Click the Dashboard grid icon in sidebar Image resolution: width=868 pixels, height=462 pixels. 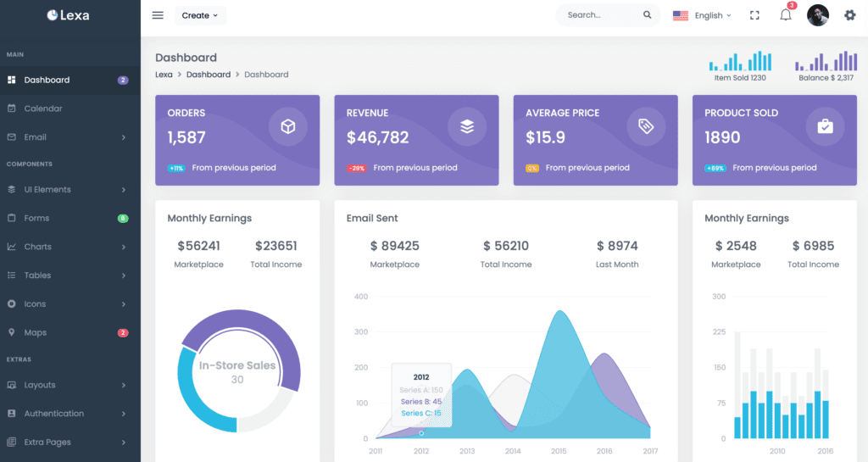[x=11, y=80]
